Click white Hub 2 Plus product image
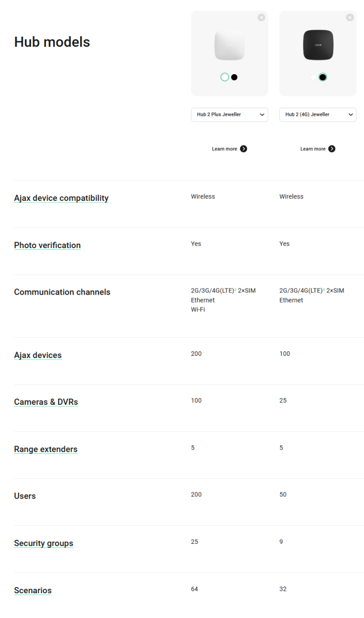This screenshot has height=618, width=364. pos(230,45)
